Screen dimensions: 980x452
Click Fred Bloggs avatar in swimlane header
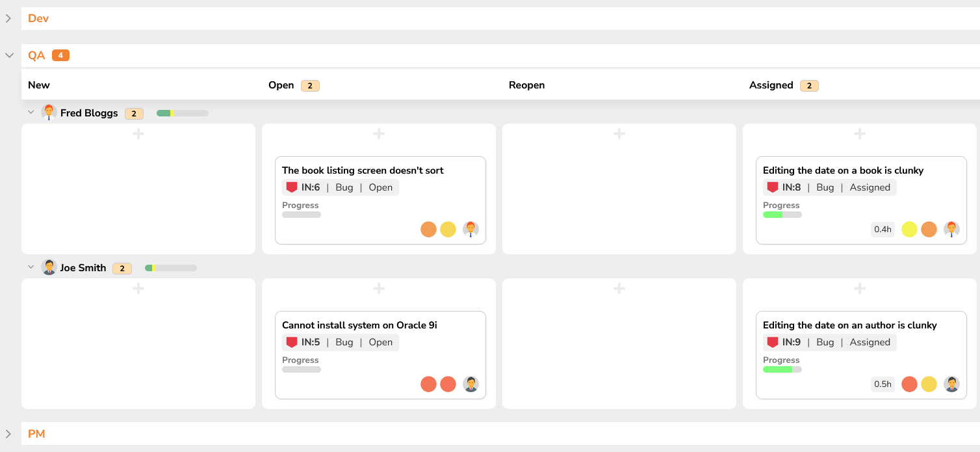[49, 113]
